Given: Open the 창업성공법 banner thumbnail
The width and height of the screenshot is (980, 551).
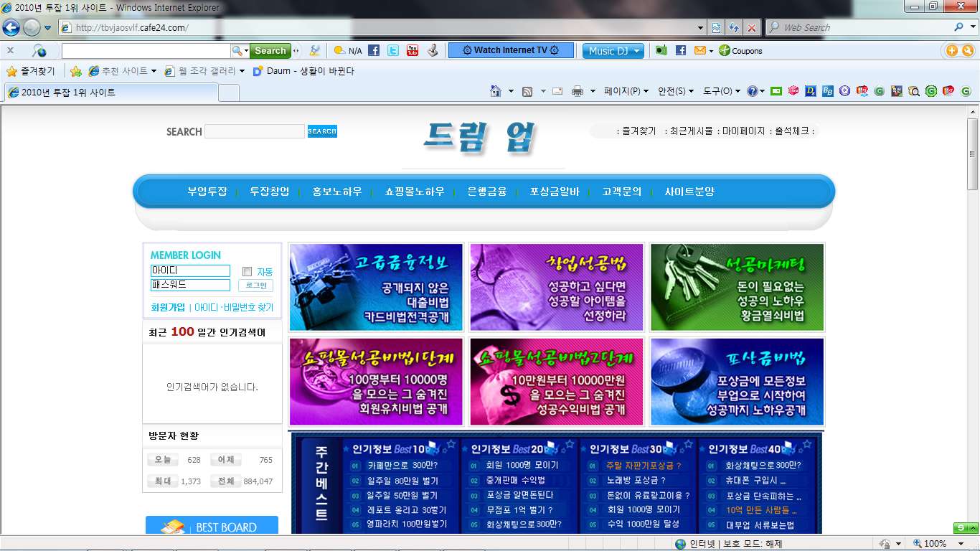Looking at the screenshot, I should coord(557,287).
